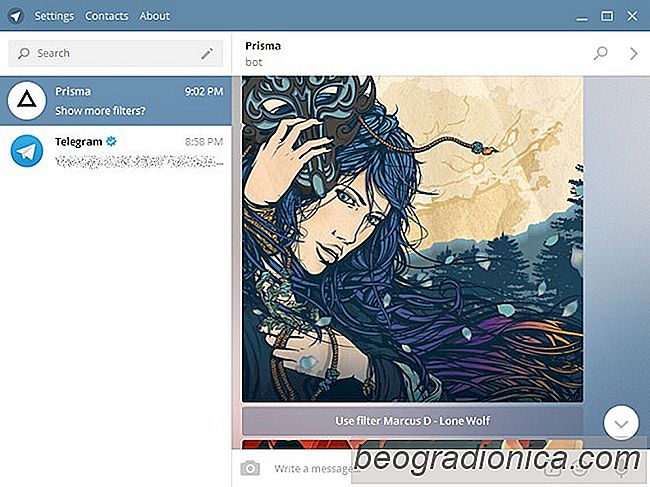Open the blue-haired woman filter preview image

[412, 239]
